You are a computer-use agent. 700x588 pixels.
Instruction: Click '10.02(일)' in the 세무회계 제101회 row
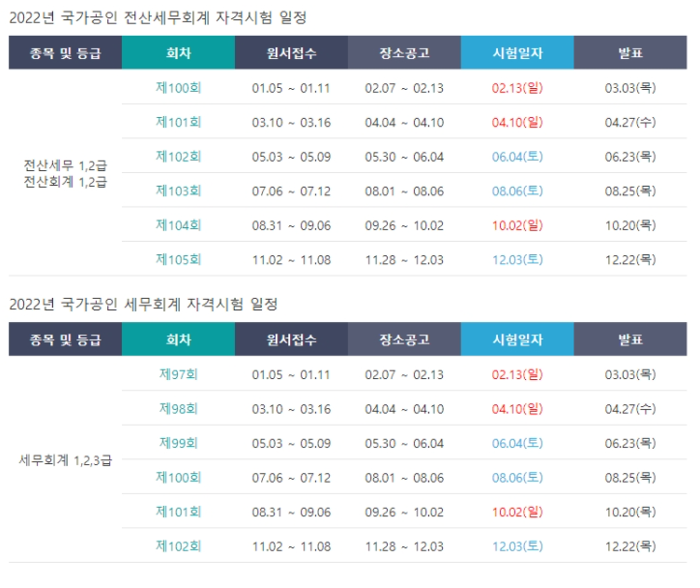point(517,513)
